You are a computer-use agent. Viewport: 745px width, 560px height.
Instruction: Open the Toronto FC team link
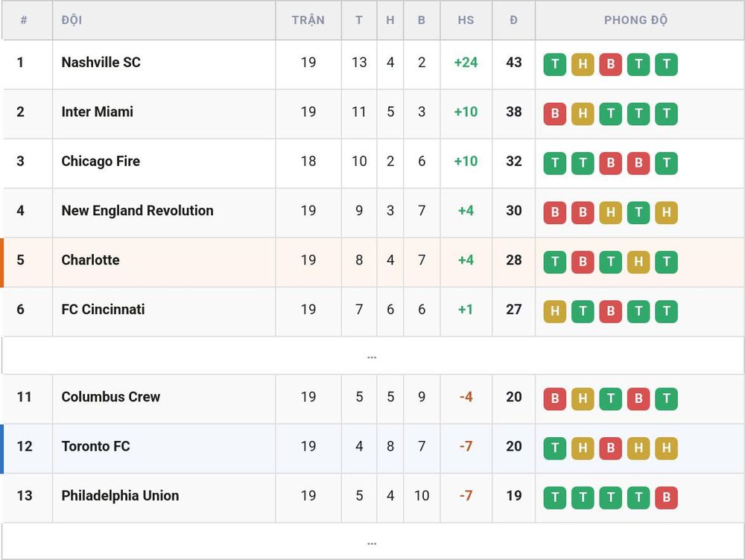[x=95, y=446]
